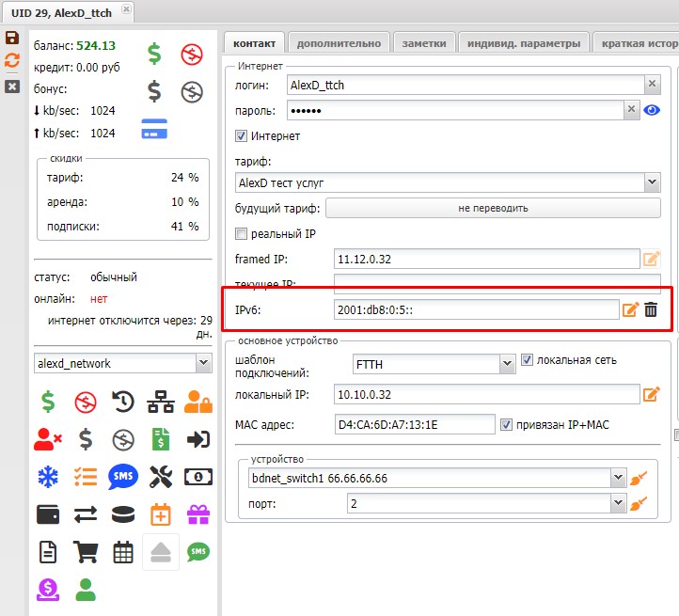Uncheck the привязан IP+MAC checkbox
Viewport: 679px width, 616px height.
pyautogui.click(x=507, y=425)
